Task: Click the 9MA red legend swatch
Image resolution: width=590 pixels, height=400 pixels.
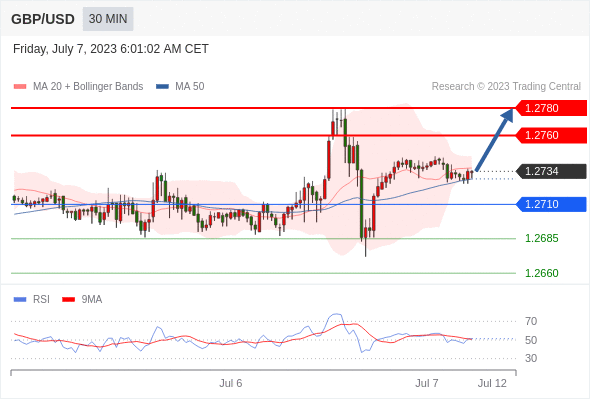Action: click(x=68, y=300)
